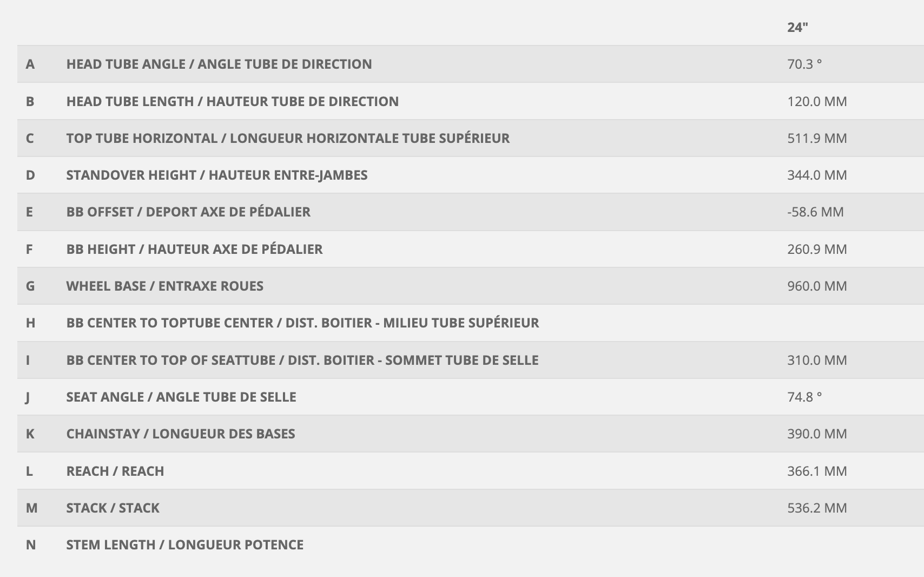
Task: Select the Standover Height row label
Action: tap(216, 175)
